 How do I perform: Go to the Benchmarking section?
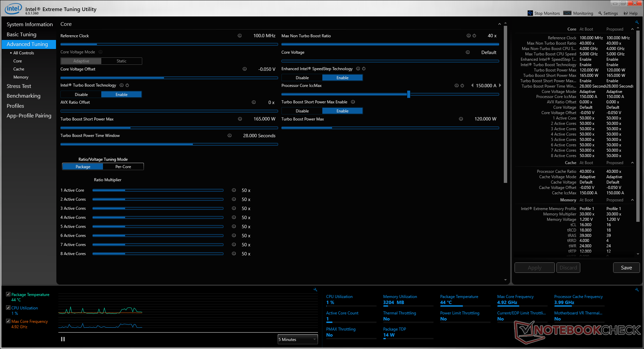tap(23, 96)
